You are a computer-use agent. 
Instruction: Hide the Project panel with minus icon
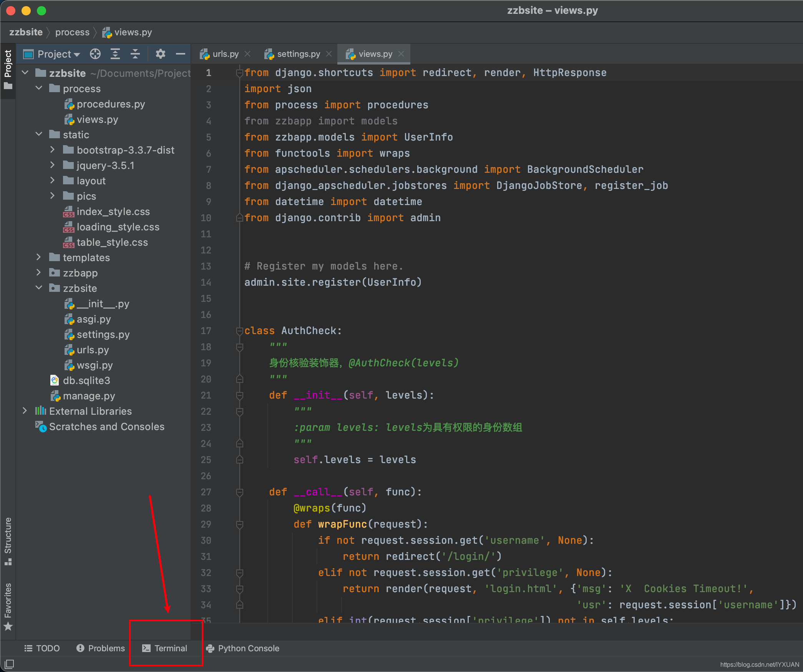click(181, 54)
